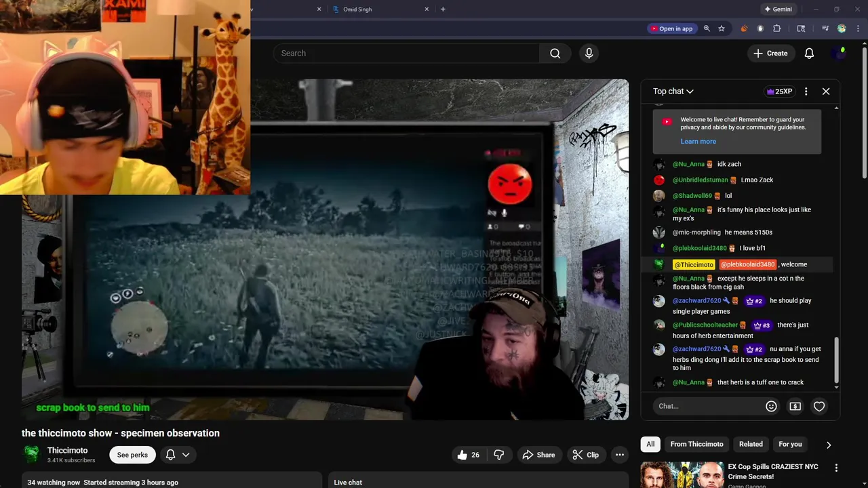This screenshot has width=868, height=488.
Task: Click @Unbridledstuman in chat
Action: click(700, 180)
